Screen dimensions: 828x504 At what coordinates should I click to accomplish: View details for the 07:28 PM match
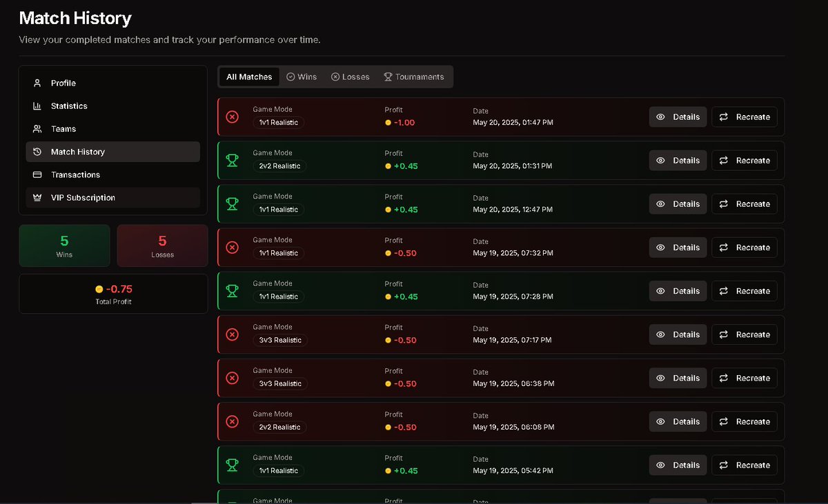678,291
